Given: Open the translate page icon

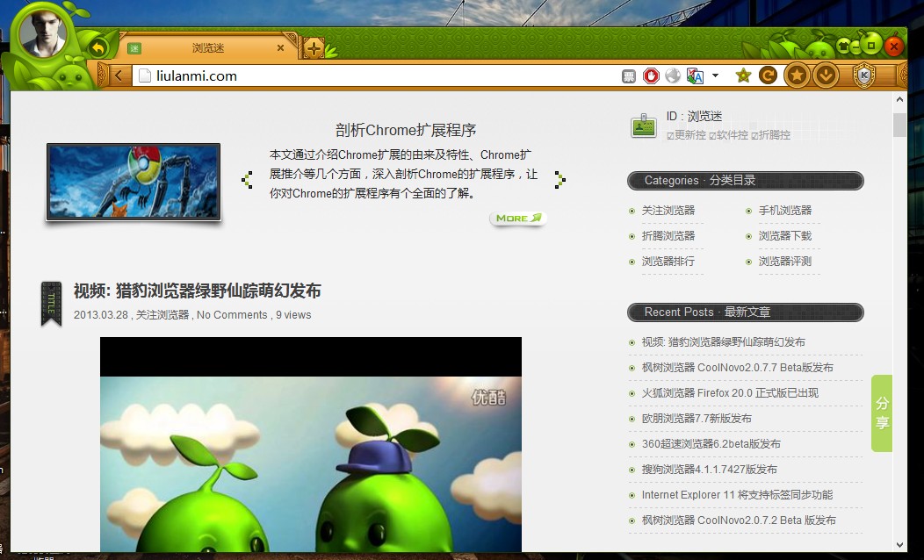Looking at the screenshot, I should [x=695, y=76].
